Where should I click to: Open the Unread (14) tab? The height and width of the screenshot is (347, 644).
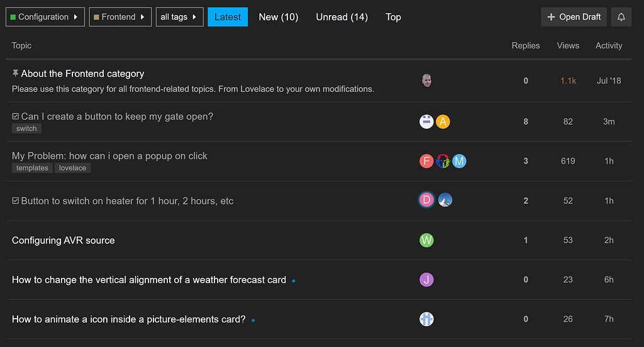(341, 17)
